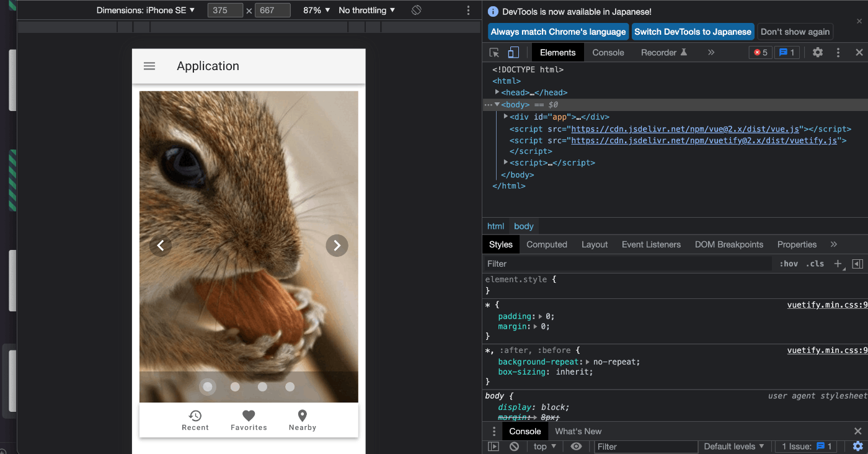Expand the head element node
The height and width of the screenshot is (454, 868).
point(497,92)
